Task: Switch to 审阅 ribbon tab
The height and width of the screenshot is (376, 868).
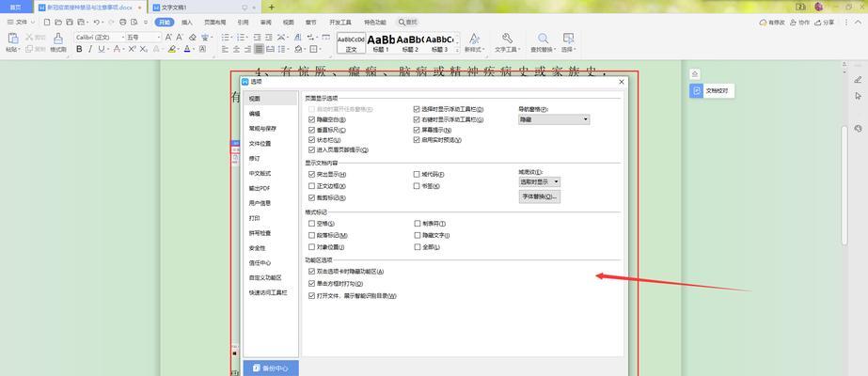Action: click(x=266, y=23)
